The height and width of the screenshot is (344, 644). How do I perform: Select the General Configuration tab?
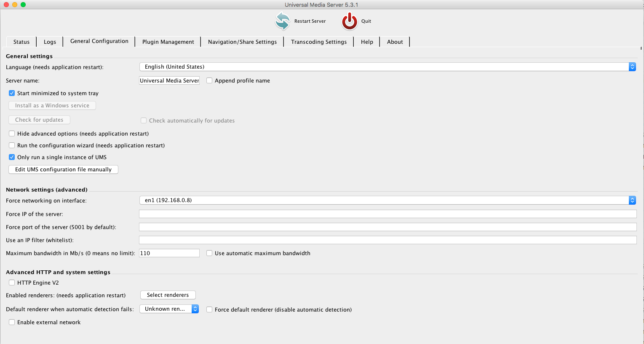[x=99, y=41]
